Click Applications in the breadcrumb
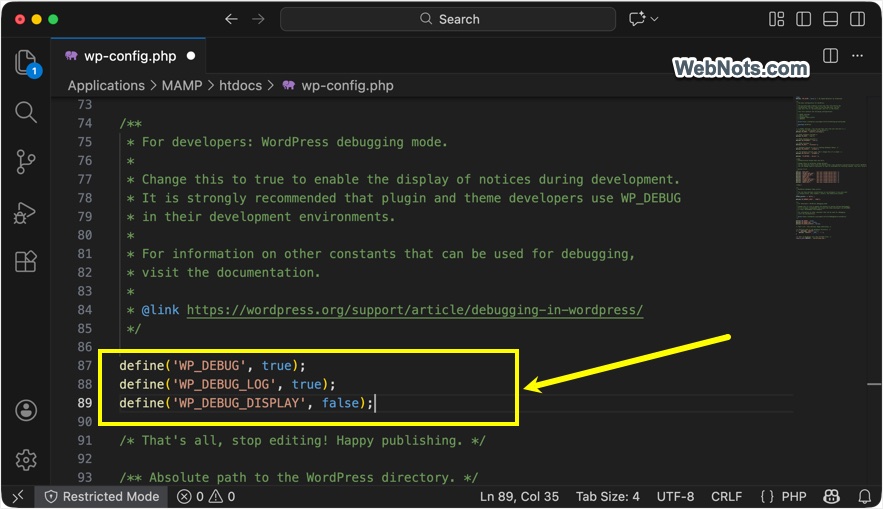The width and height of the screenshot is (883, 509). pyautogui.click(x=106, y=86)
